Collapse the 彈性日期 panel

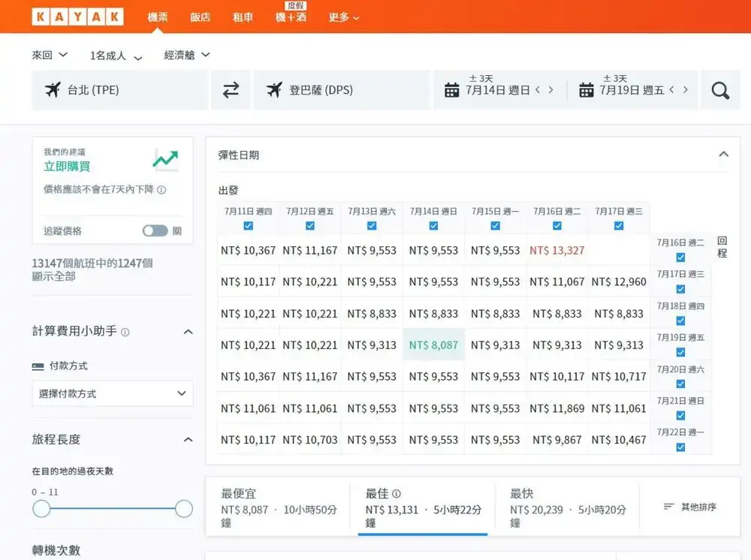[x=724, y=154]
